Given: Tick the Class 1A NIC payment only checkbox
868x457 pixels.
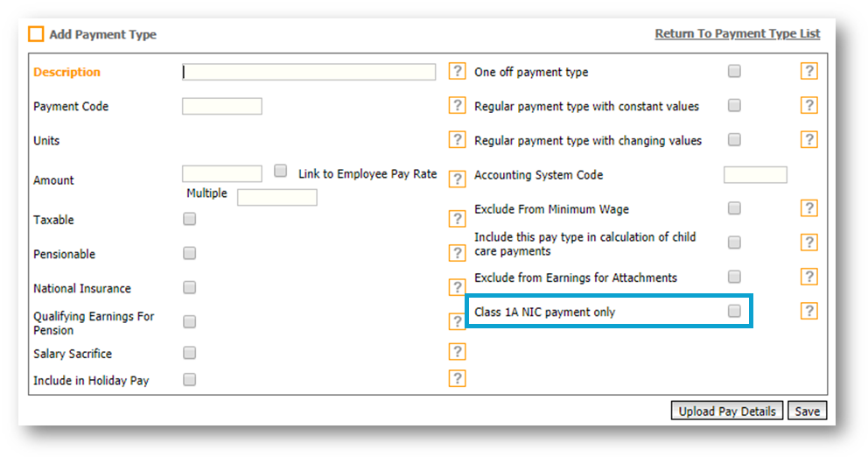Looking at the screenshot, I should 734,311.
